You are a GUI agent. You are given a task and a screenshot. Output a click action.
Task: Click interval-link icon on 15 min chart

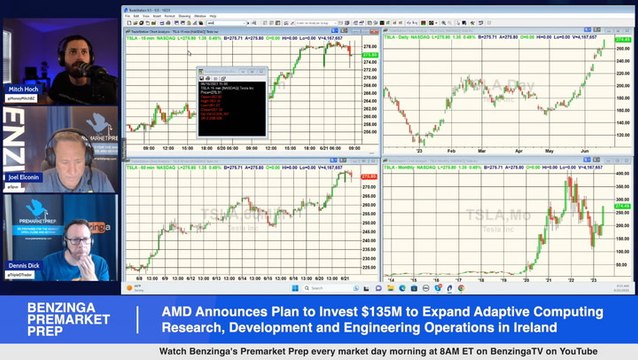344,31
